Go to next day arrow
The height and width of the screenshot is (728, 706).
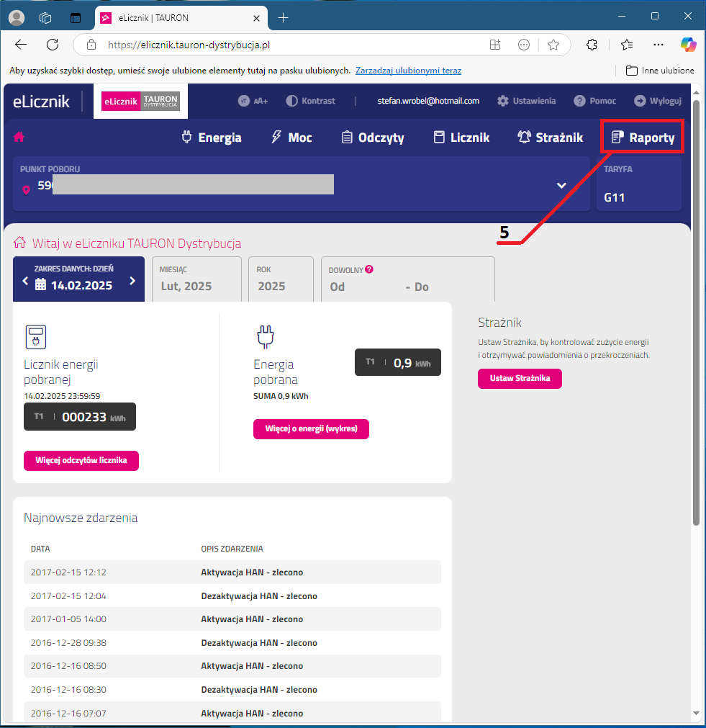(132, 281)
